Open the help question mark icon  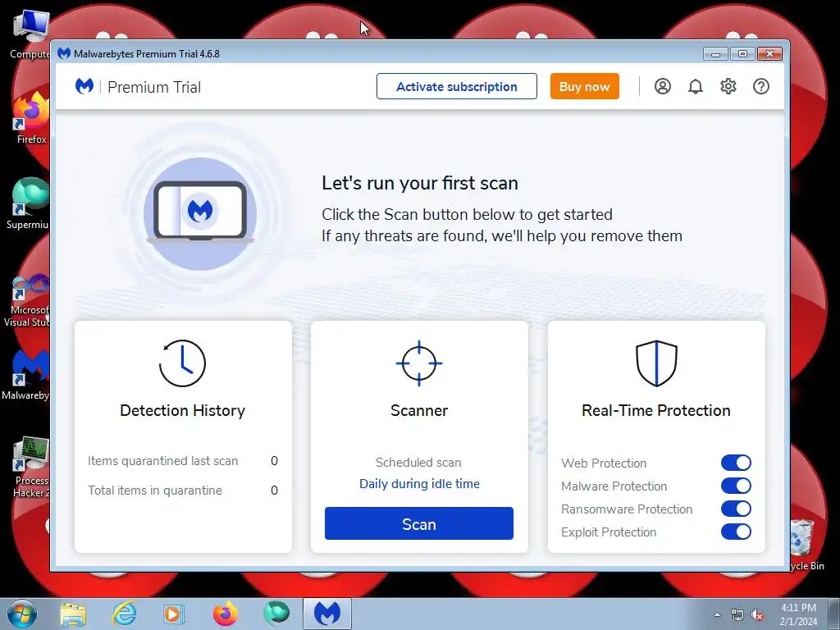[x=760, y=86]
